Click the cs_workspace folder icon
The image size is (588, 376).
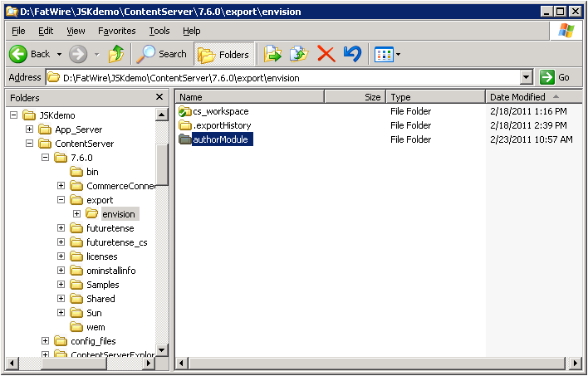point(185,111)
